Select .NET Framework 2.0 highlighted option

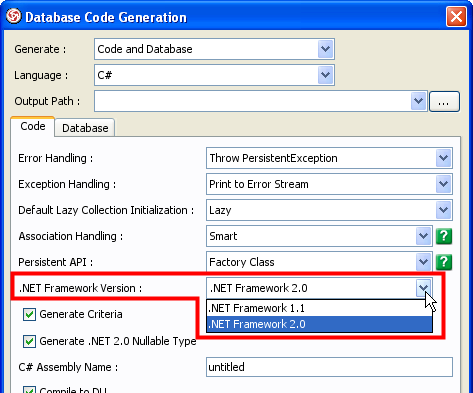click(319, 324)
